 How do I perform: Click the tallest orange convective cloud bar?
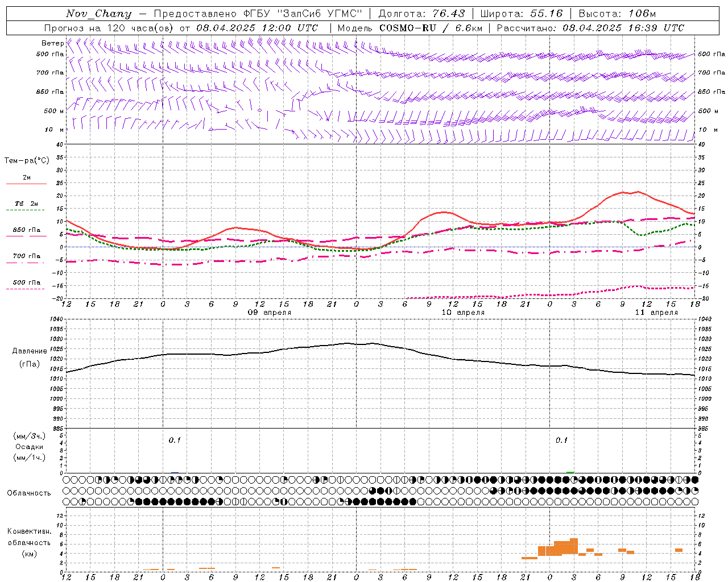click(x=574, y=546)
